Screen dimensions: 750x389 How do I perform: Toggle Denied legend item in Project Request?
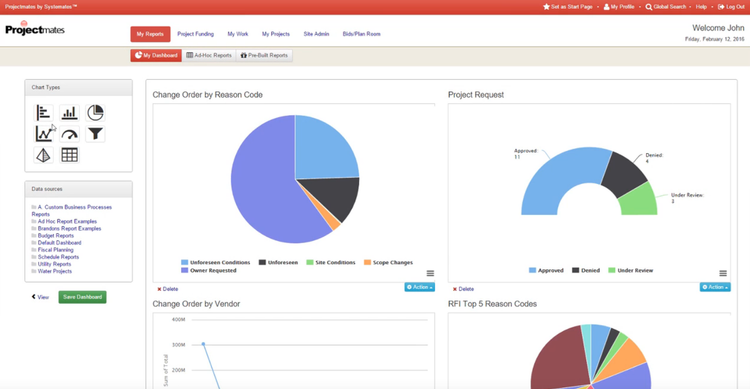(x=586, y=270)
